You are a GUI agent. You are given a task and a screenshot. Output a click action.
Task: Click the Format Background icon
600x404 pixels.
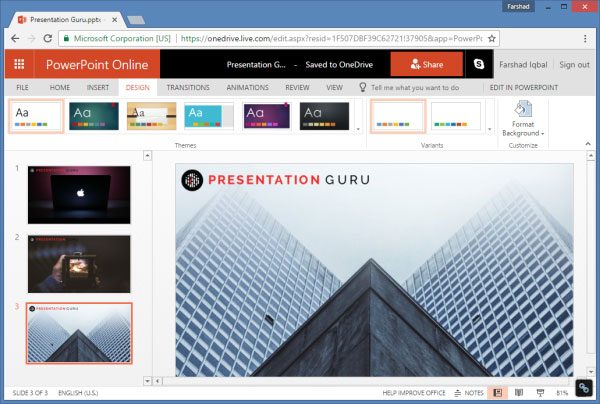522,110
